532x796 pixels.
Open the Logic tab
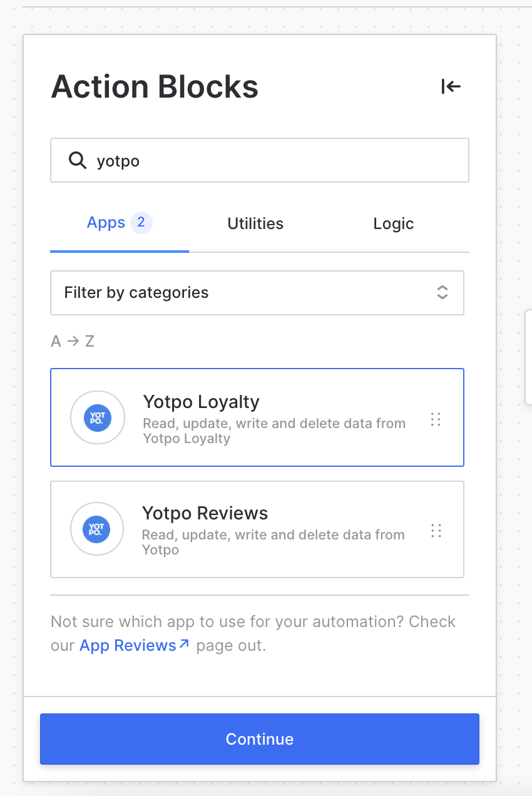(393, 224)
